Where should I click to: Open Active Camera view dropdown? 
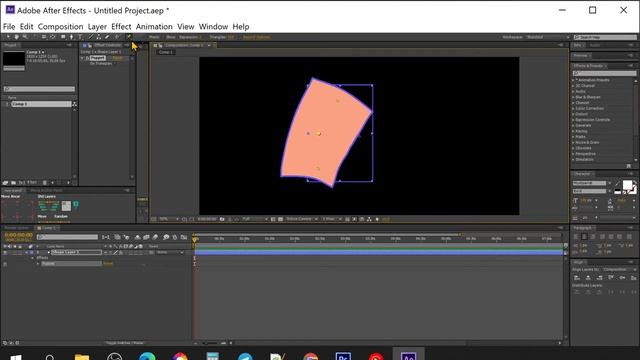pos(301,219)
